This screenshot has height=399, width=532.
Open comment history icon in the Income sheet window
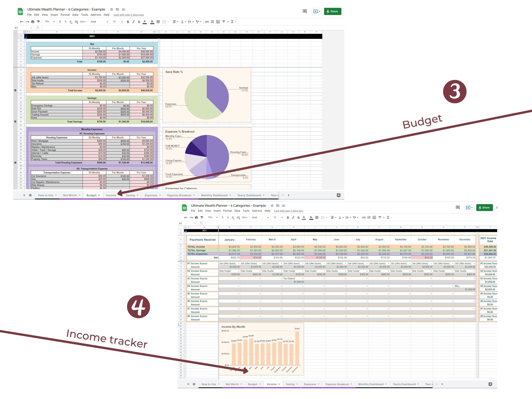click(458, 207)
